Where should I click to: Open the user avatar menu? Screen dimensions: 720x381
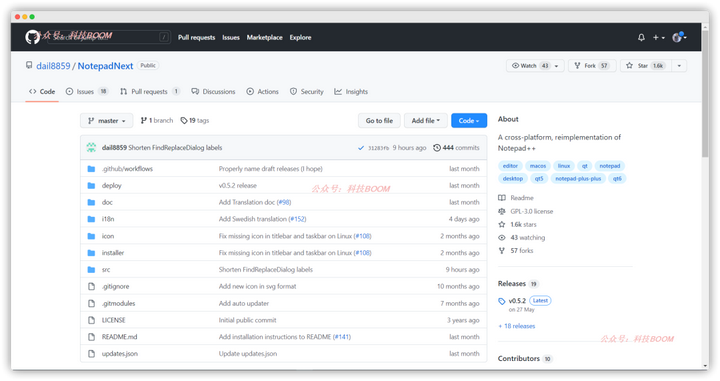pos(679,37)
